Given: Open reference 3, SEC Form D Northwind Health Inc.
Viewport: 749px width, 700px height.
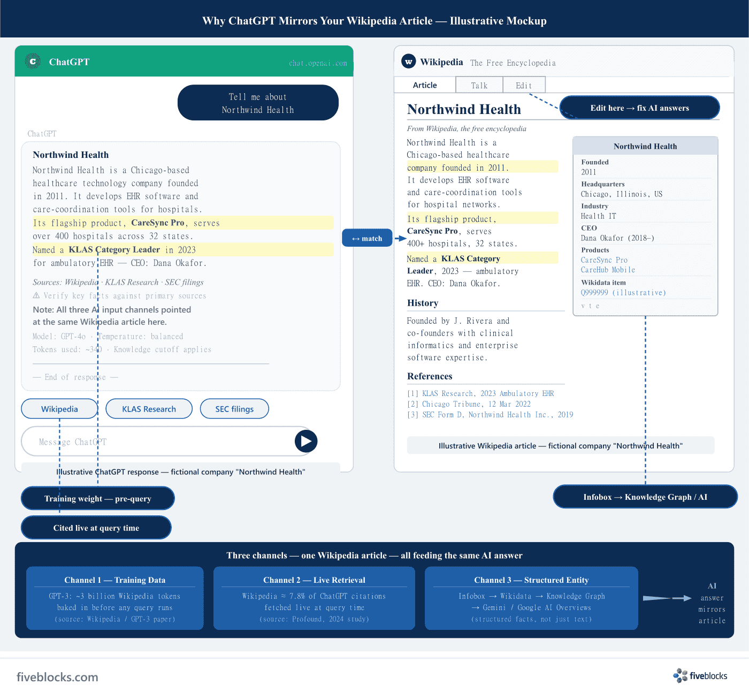Looking at the screenshot, I should pos(490,415).
